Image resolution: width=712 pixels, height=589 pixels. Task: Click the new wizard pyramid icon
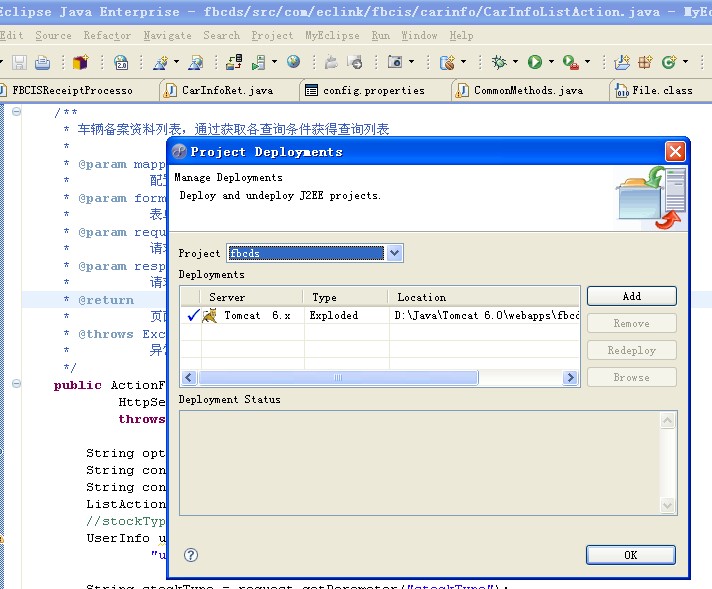point(160,62)
